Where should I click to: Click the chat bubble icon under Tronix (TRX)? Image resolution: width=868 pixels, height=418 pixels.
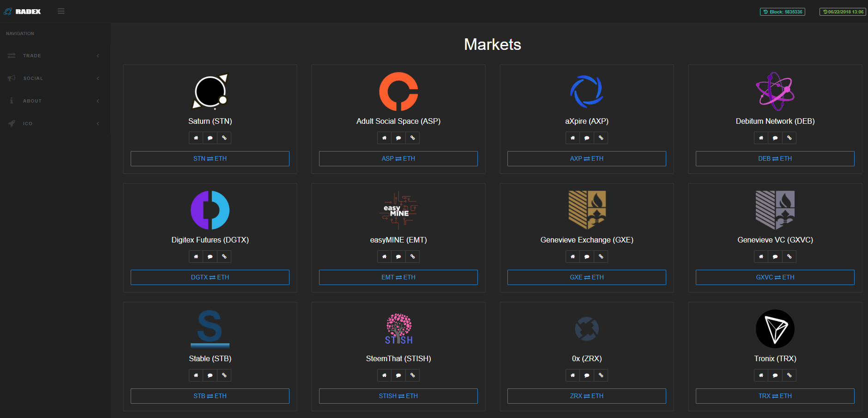pyautogui.click(x=775, y=375)
